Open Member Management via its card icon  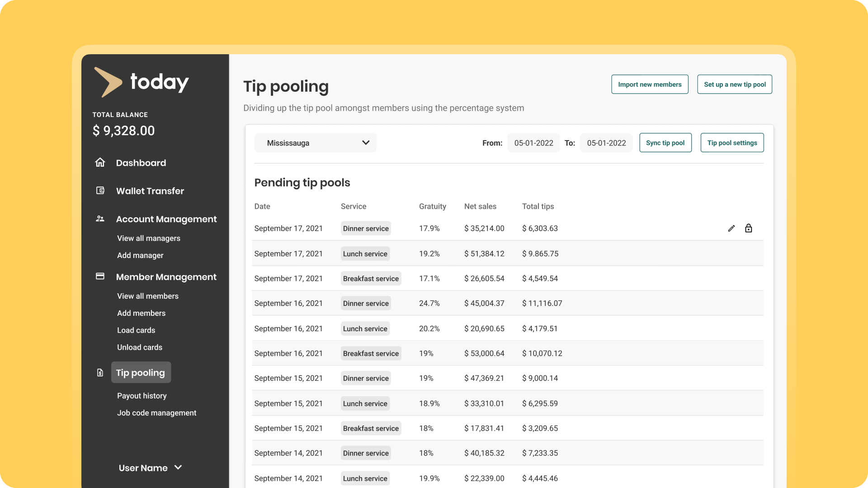[100, 277]
